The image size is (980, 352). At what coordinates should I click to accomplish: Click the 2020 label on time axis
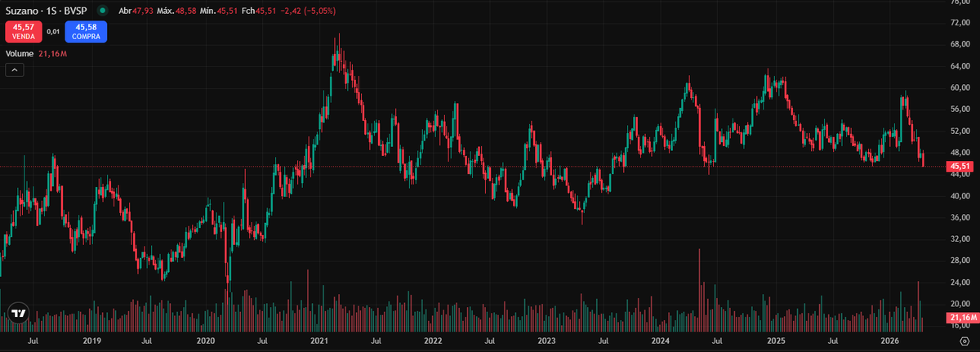[206, 340]
